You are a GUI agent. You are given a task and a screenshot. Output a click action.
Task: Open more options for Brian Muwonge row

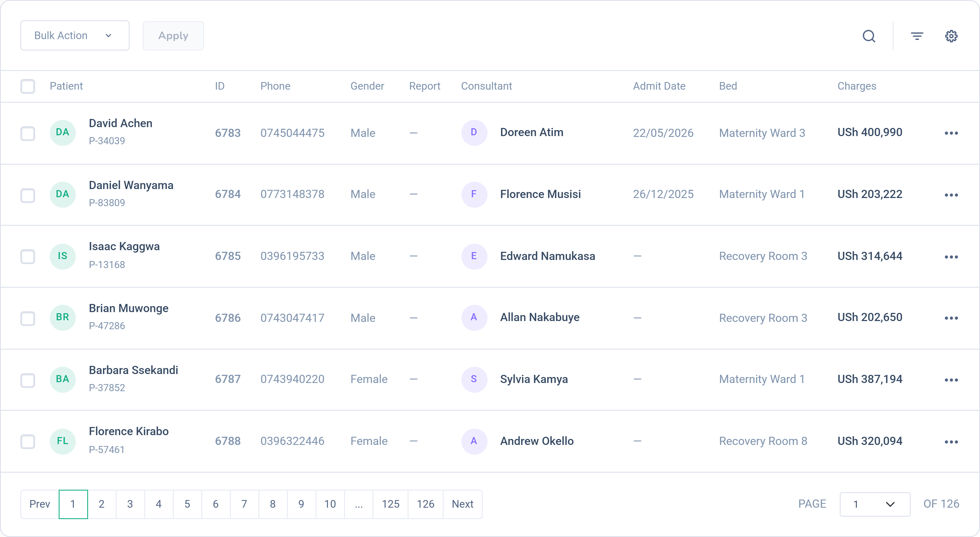click(x=951, y=318)
